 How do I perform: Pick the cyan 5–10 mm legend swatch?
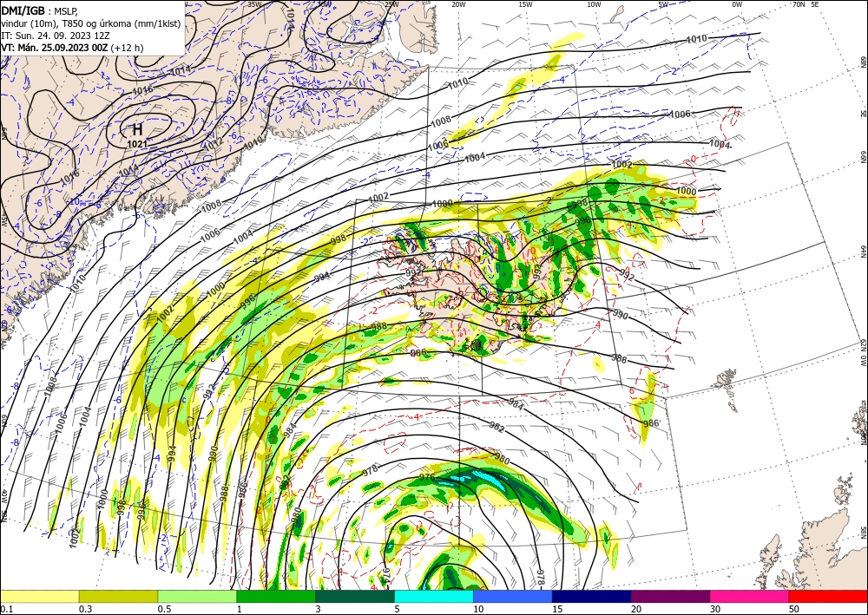pyautogui.click(x=434, y=596)
